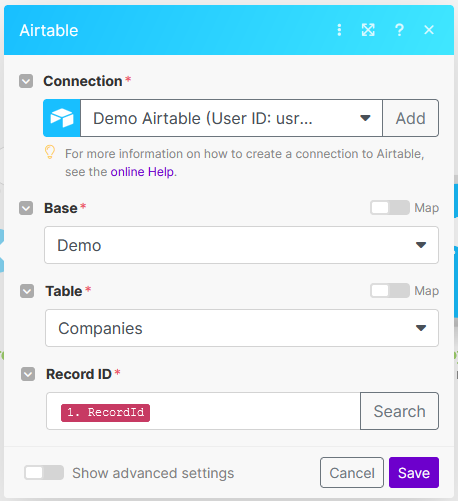Cancel the Airtable module settings

(x=352, y=473)
